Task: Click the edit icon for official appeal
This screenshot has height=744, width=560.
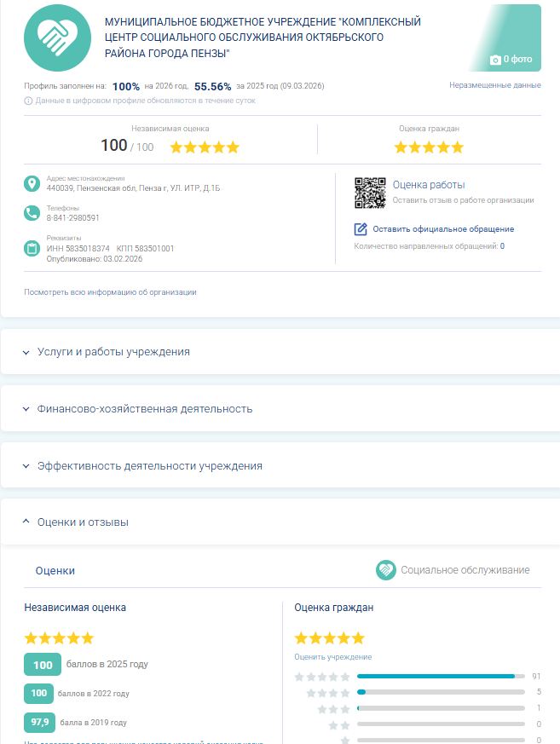Action: (x=361, y=229)
